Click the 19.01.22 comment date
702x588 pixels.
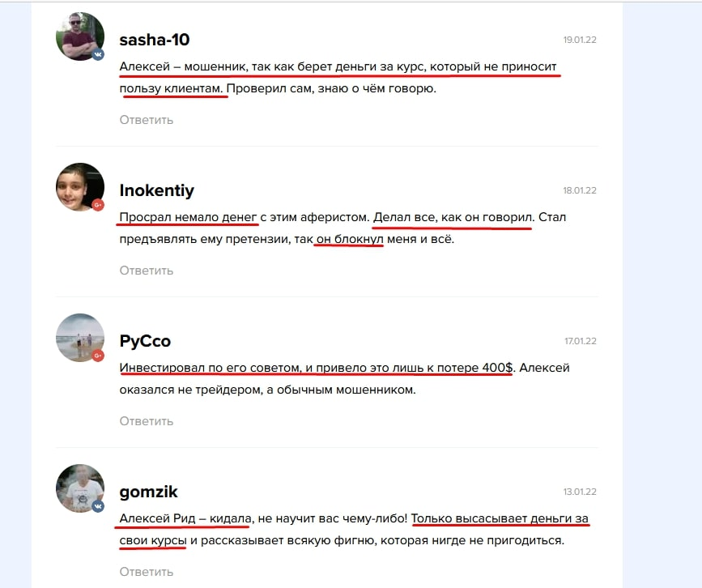point(580,40)
